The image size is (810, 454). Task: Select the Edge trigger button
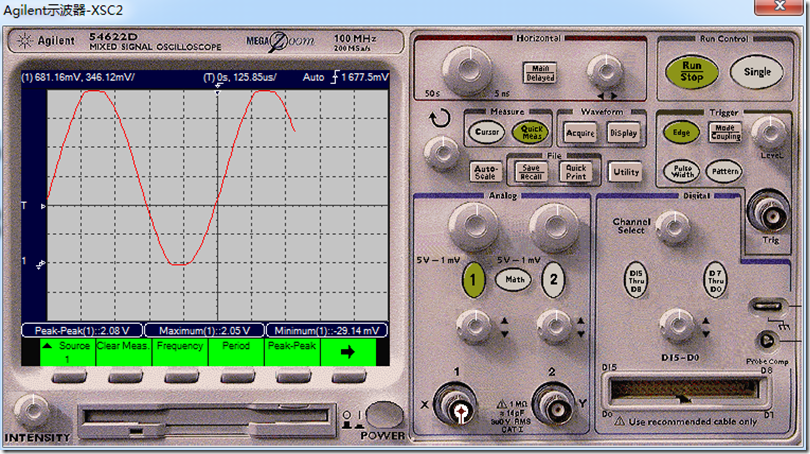[x=681, y=133]
